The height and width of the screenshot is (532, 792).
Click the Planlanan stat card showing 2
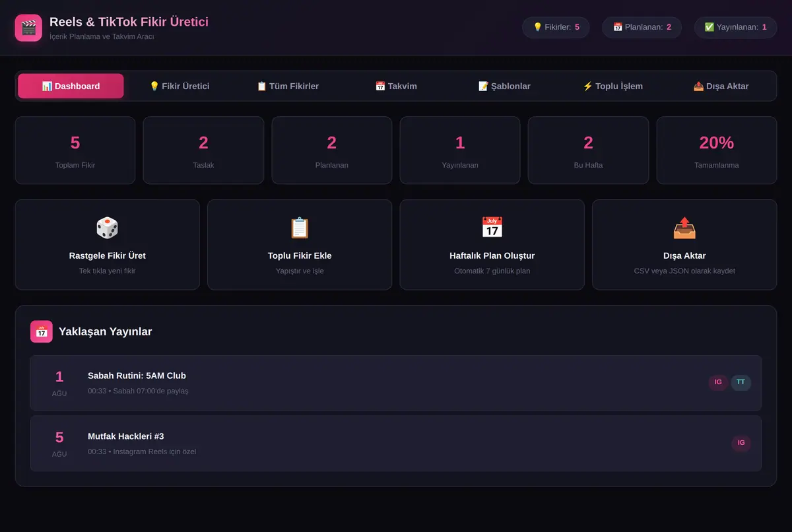(332, 150)
